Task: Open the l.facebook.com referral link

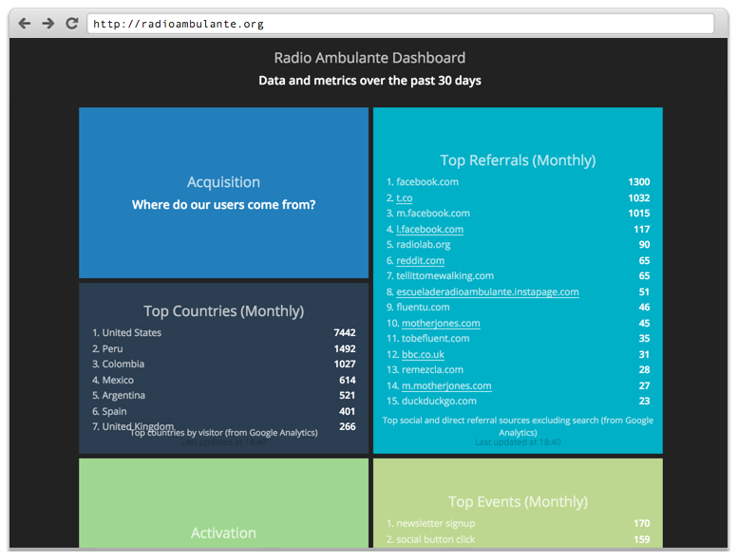Action: tap(429, 230)
